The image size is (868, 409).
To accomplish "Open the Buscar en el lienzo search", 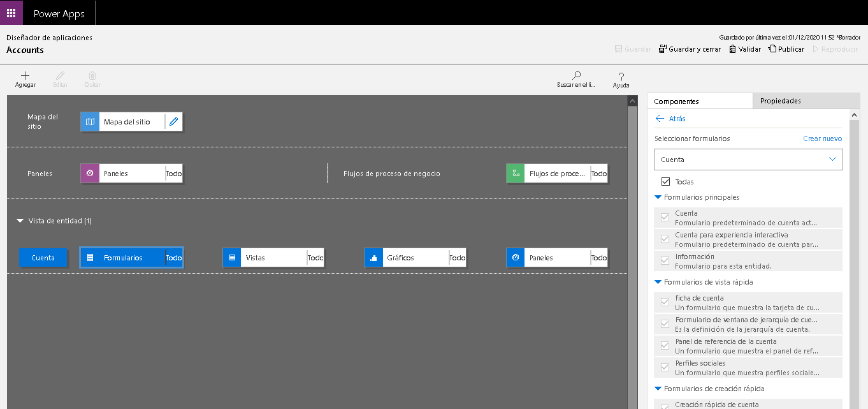I will (576, 75).
